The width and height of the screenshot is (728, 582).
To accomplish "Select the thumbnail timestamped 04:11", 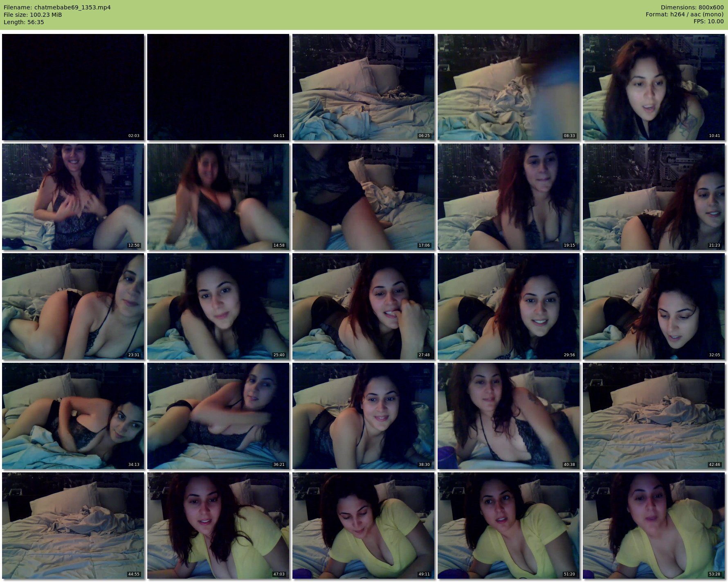I will tap(218, 87).
